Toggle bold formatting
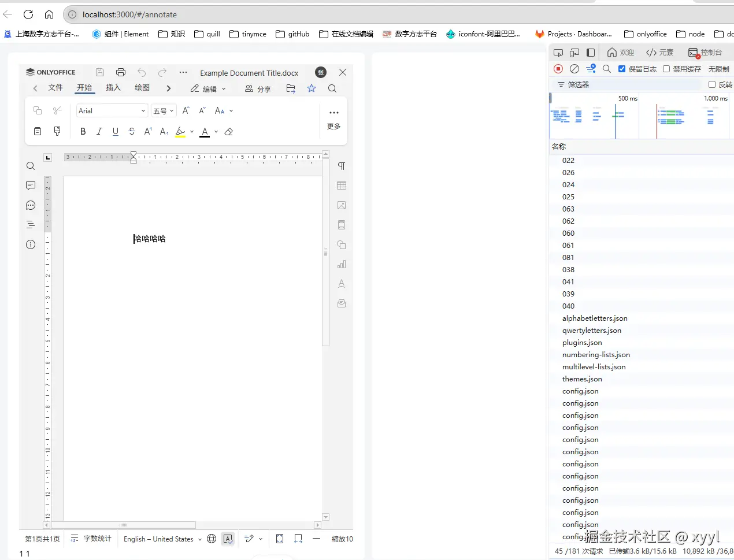Image resolution: width=734 pixels, height=560 pixels. 83,131
